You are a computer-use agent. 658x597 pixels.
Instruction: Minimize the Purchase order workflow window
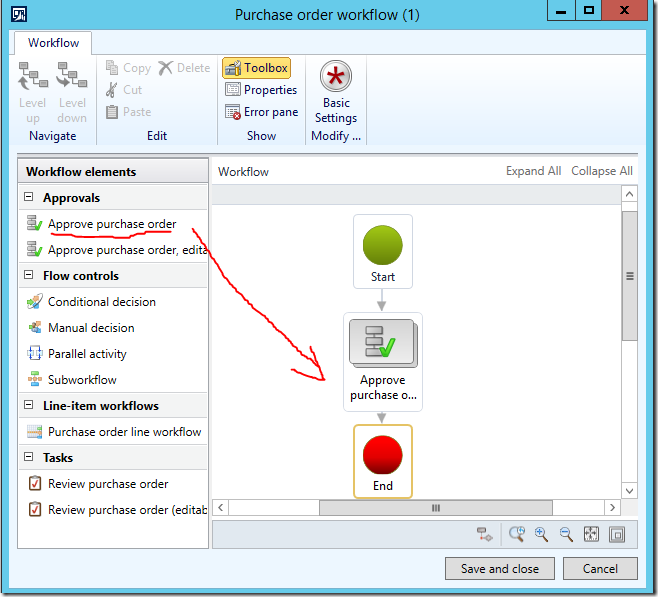coord(561,10)
